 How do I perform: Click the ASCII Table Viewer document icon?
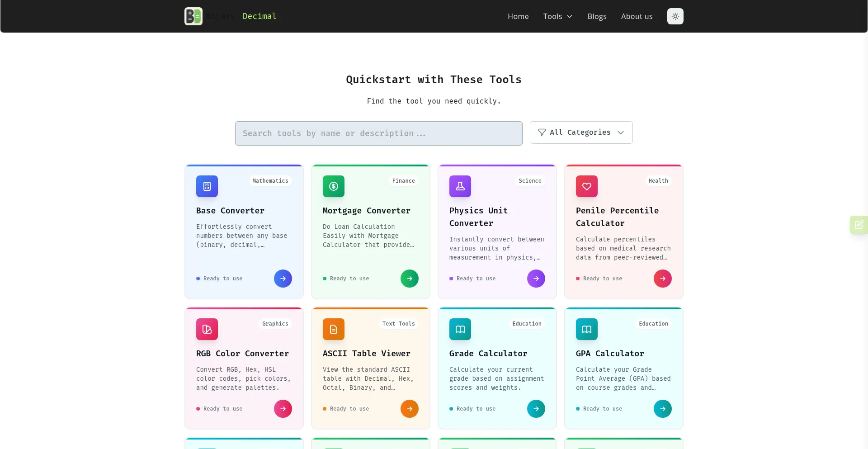click(334, 329)
